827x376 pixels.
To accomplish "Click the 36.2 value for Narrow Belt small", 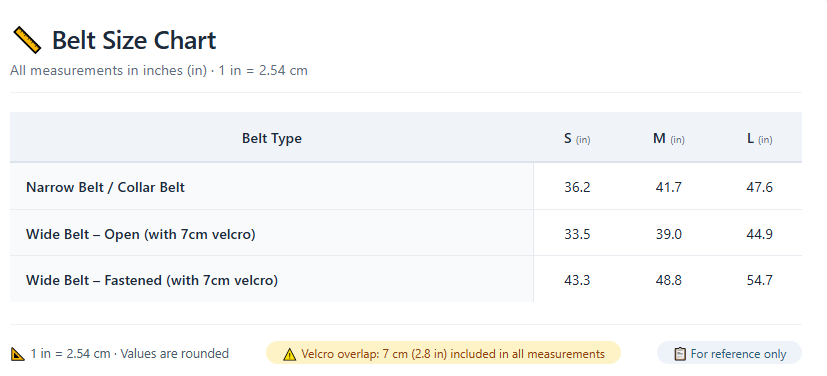I will coord(577,187).
